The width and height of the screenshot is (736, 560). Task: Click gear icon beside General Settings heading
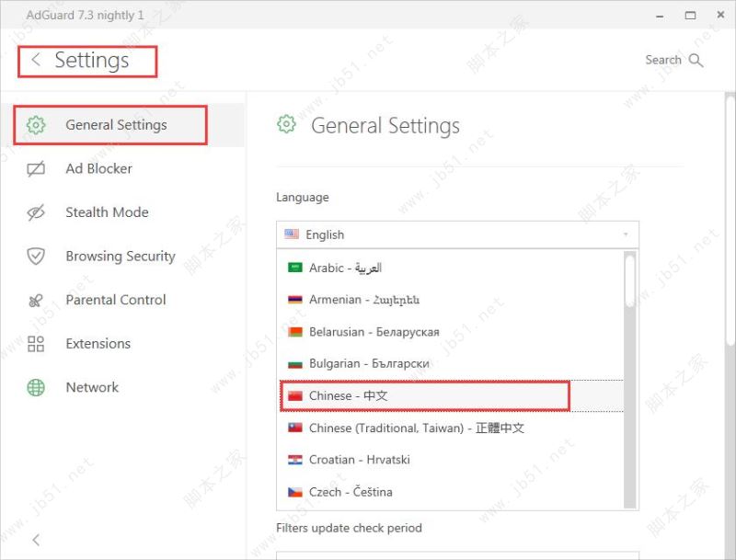(x=286, y=124)
